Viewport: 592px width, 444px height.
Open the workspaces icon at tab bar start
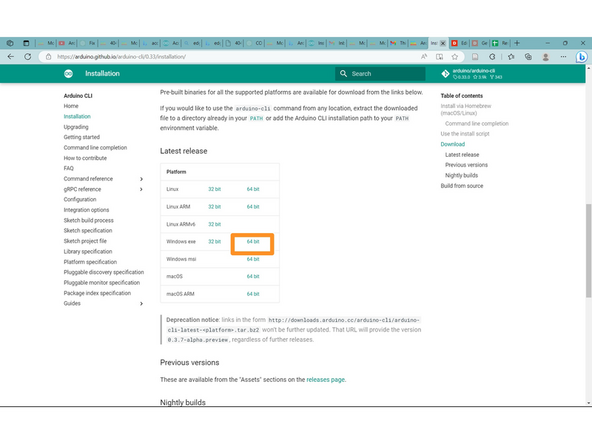pos(10,43)
